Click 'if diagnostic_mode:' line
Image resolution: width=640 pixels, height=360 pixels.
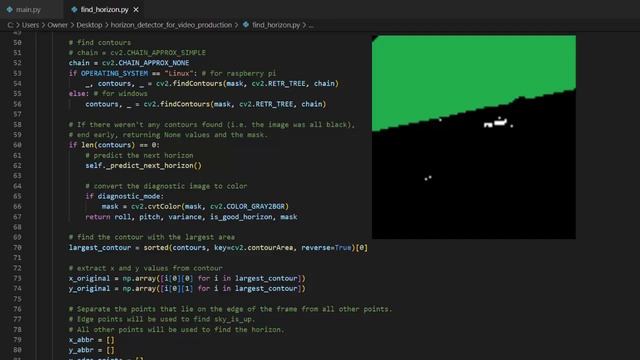coord(124,196)
